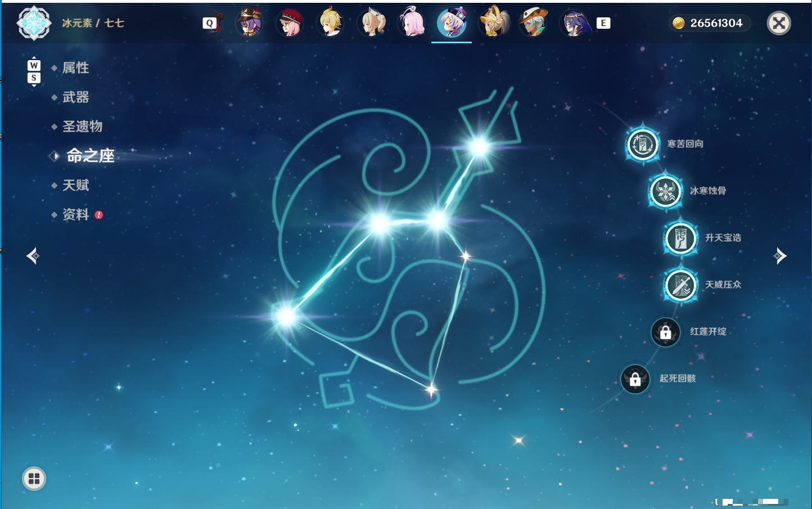Open the 天赋 talents tab
Viewport: 812px width, 509px height.
point(75,185)
